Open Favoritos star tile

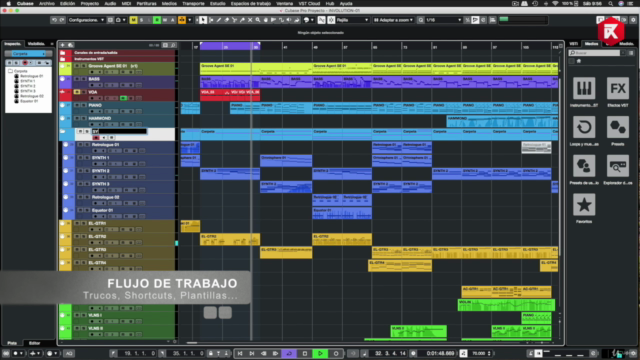point(584,208)
